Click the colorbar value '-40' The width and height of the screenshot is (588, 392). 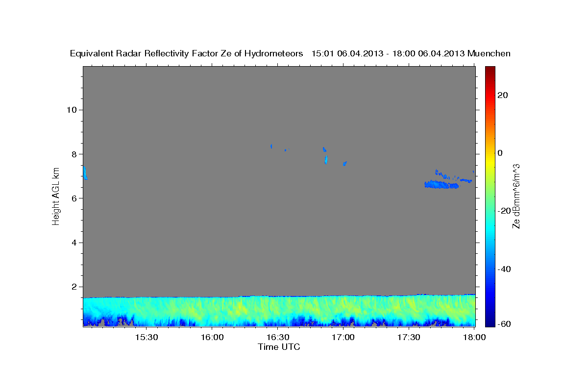coord(504,269)
